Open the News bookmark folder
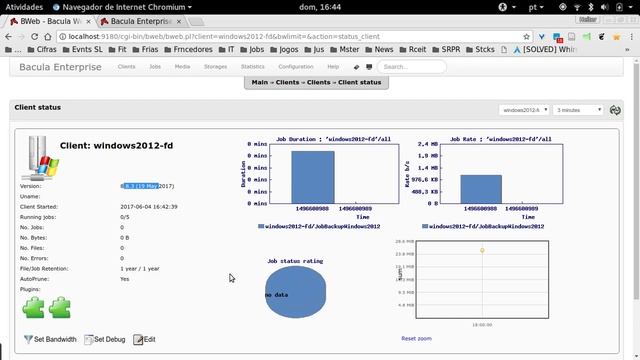This screenshot has height=360, width=640. (x=379, y=49)
